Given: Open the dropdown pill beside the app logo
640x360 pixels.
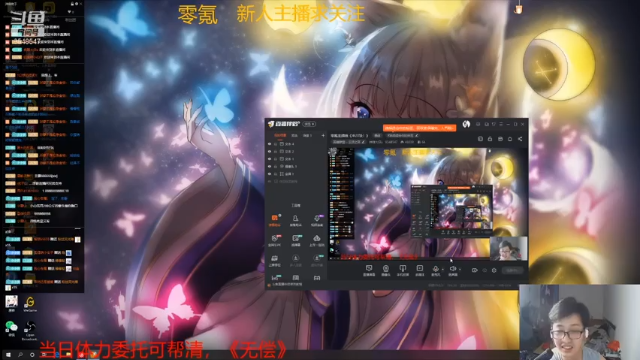Looking at the screenshot, I should pos(310,124).
